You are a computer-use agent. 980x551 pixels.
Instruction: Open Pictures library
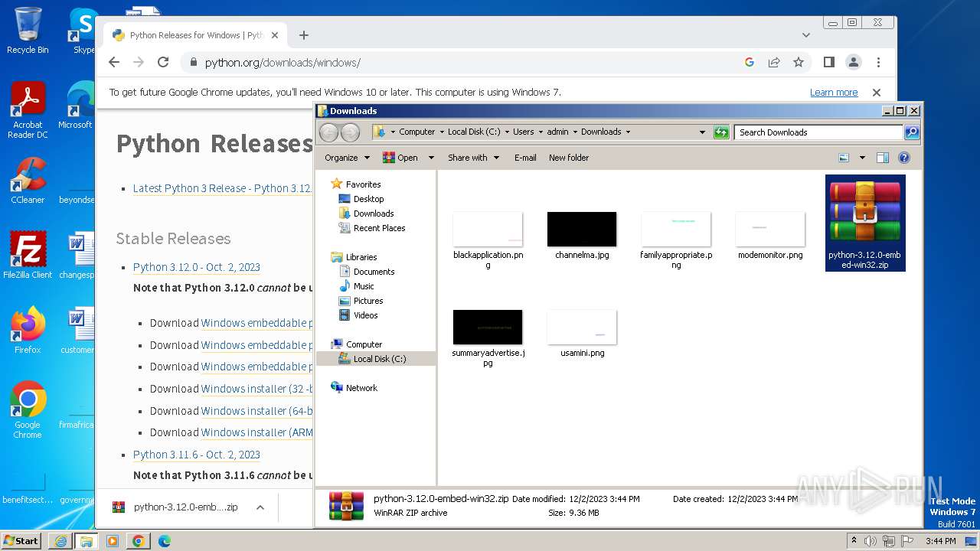368,301
